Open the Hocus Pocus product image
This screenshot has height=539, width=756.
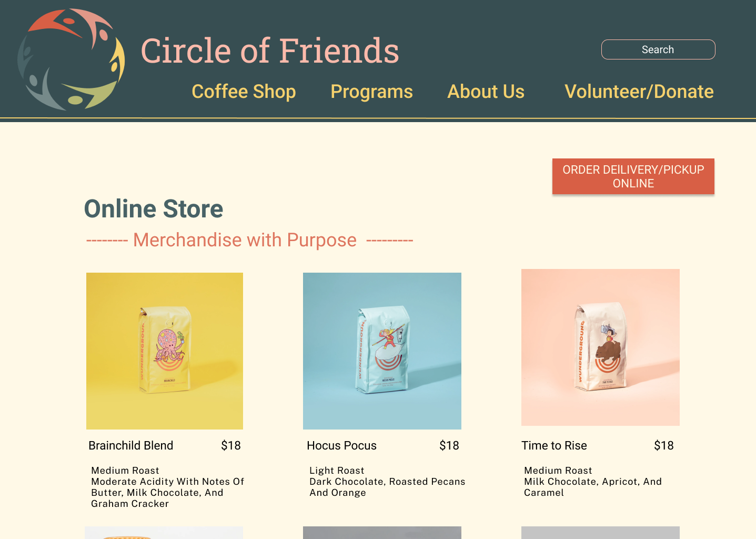(382, 351)
